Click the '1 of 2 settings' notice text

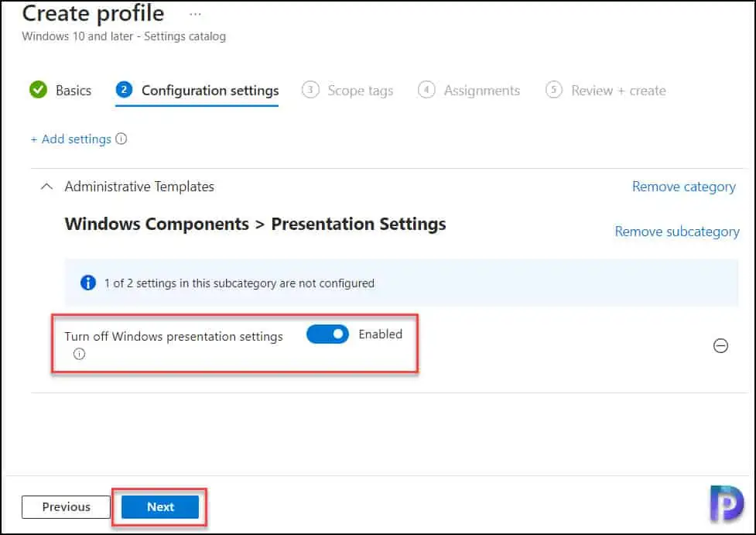pyautogui.click(x=239, y=283)
